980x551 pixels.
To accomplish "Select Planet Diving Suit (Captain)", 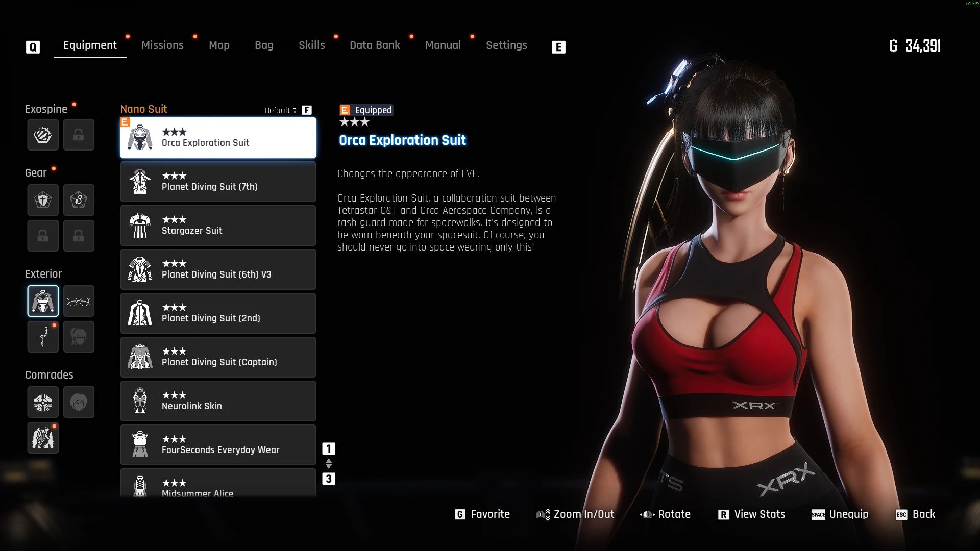I will [218, 357].
